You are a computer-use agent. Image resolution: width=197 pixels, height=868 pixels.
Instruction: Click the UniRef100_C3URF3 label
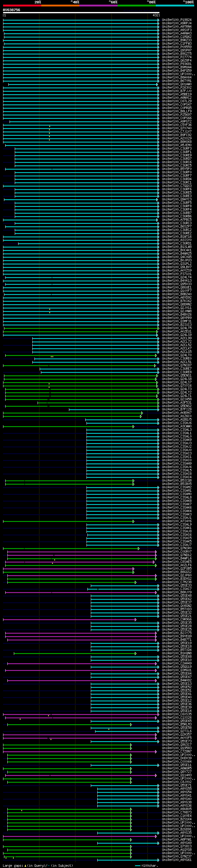pos(177,149)
